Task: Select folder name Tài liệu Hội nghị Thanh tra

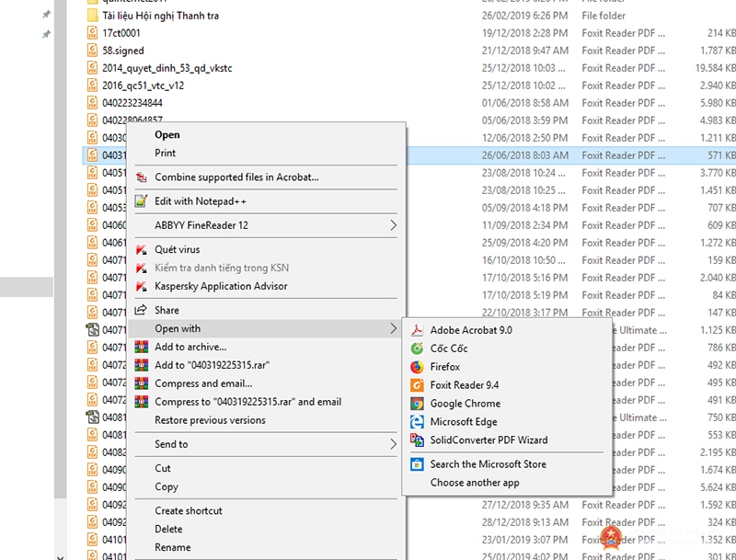Action: point(160,16)
